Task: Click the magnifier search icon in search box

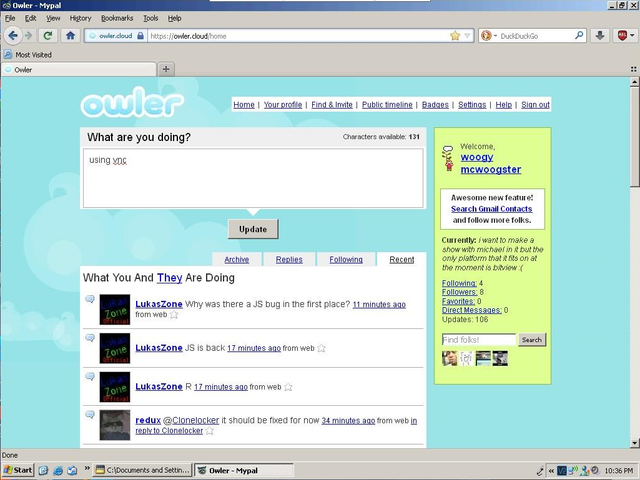Action: [579, 36]
